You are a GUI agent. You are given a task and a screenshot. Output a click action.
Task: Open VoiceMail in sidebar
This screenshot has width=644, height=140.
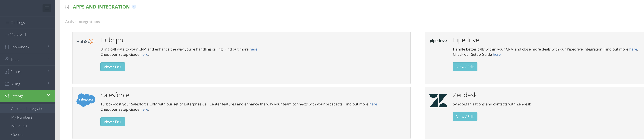coord(27,35)
